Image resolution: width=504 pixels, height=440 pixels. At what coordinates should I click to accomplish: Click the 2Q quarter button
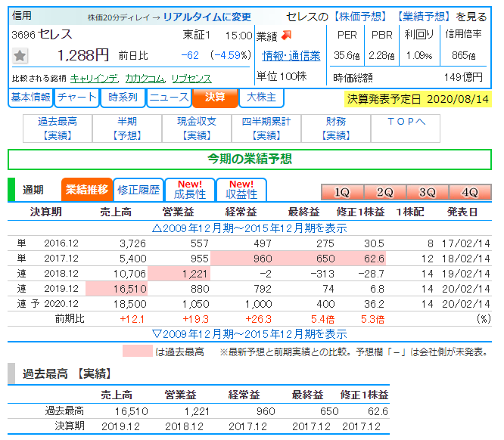click(x=385, y=192)
